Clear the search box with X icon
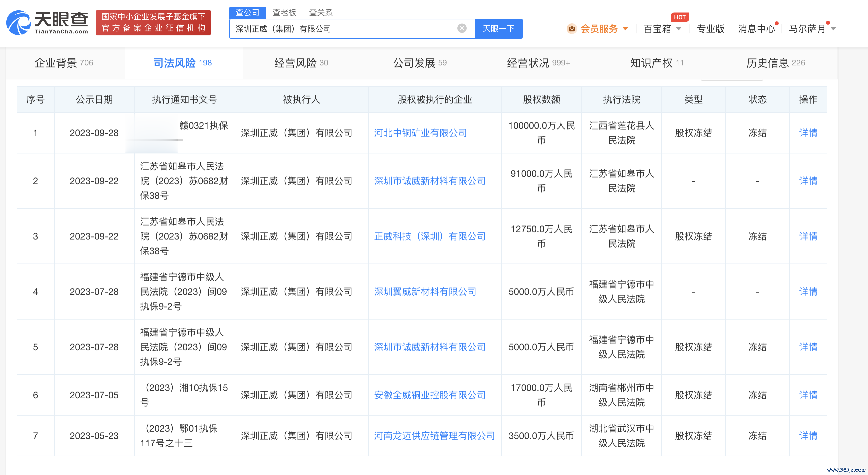The height and width of the screenshot is (475, 868). click(x=462, y=28)
